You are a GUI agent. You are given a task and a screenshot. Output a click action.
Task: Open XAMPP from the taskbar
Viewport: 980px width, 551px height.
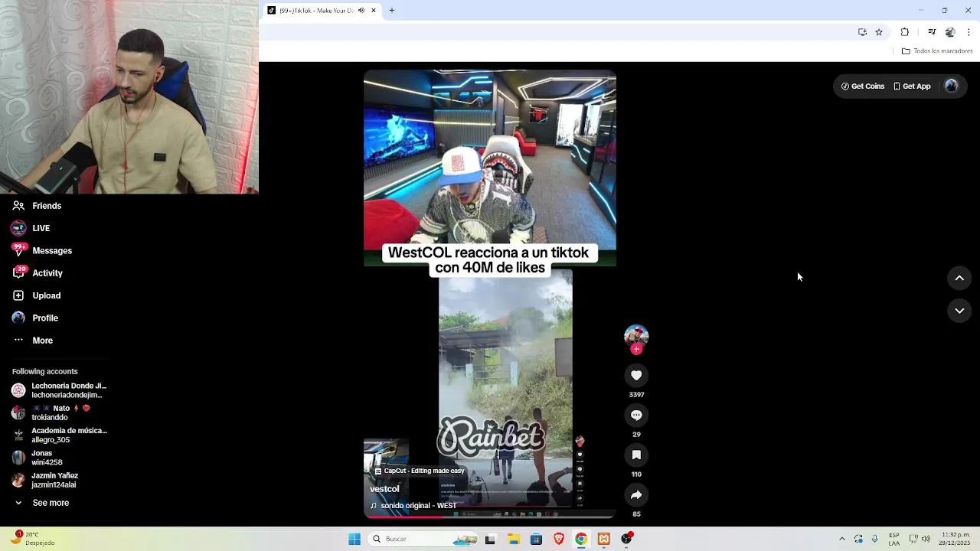604,539
